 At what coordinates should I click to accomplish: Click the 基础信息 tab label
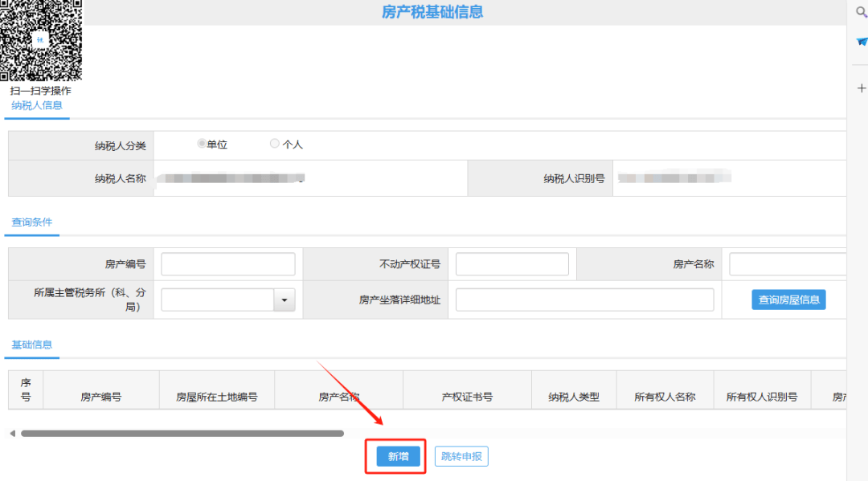33,344
